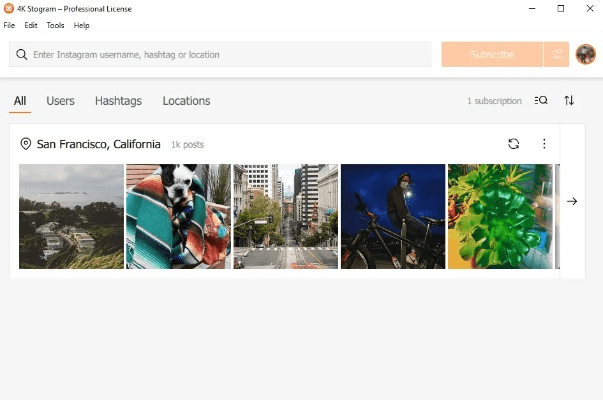Click the location pin icon
The height and width of the screenshot is (400, 603).
pos(25,144)
